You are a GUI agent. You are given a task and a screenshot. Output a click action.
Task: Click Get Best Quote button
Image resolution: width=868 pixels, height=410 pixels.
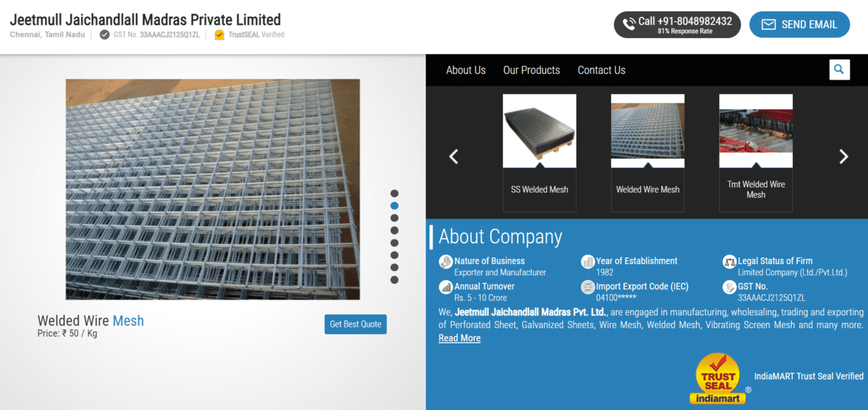point(355,324)
